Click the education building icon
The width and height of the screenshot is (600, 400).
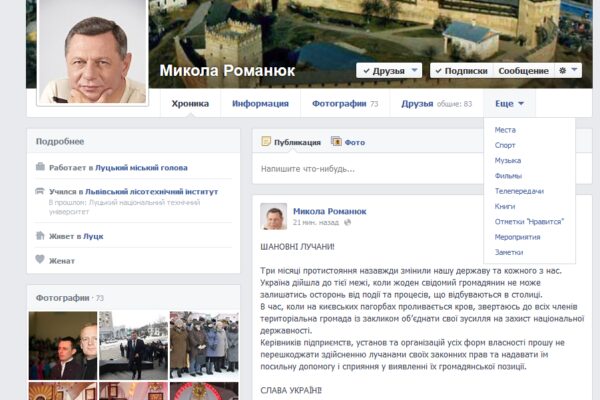[40, 193]
